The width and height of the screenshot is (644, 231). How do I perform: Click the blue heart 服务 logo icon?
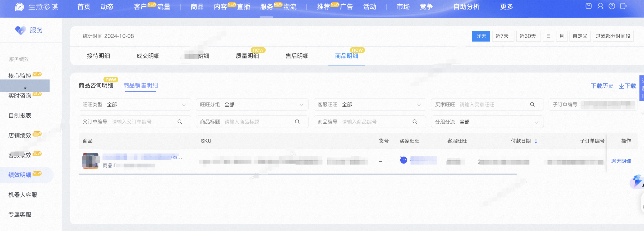(20, 31)
